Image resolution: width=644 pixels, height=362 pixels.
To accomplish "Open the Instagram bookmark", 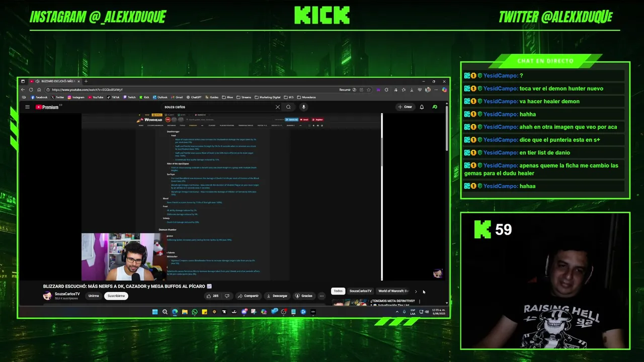I will pos(76,97).
